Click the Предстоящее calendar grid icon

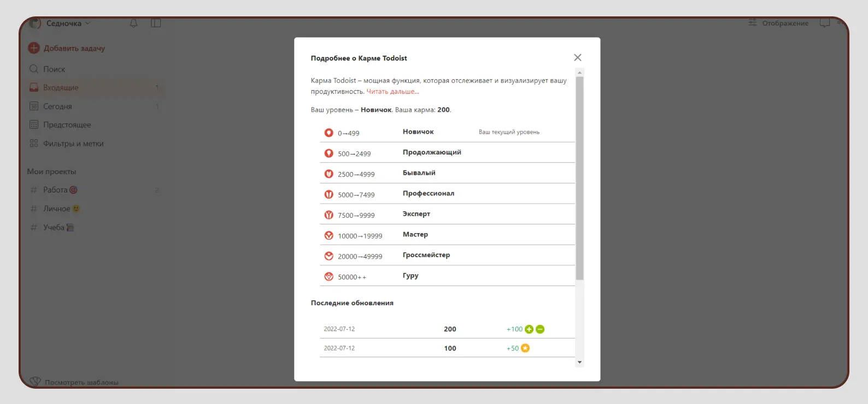[x=34, y=124]
